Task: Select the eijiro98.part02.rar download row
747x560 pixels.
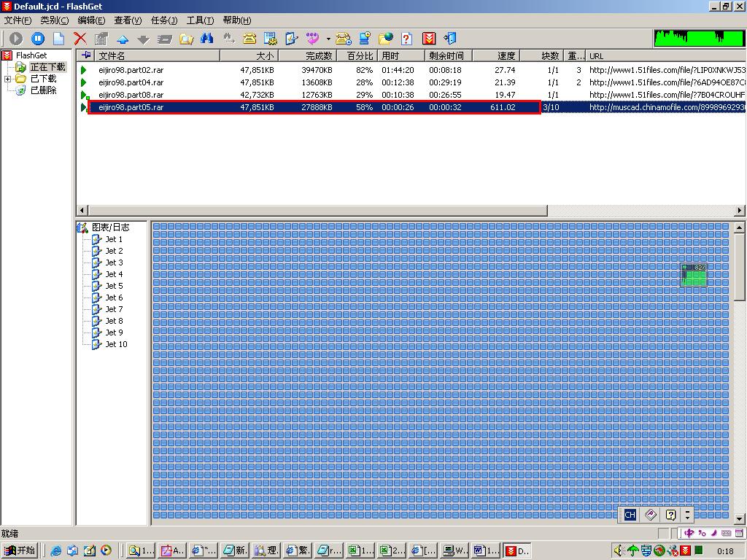Action: pos(412,70)
